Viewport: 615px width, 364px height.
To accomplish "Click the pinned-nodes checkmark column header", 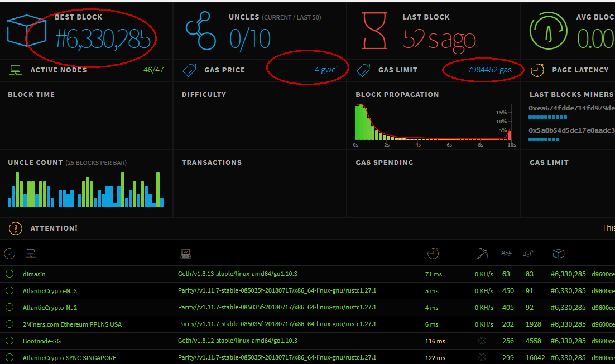I will click(9, 254).
